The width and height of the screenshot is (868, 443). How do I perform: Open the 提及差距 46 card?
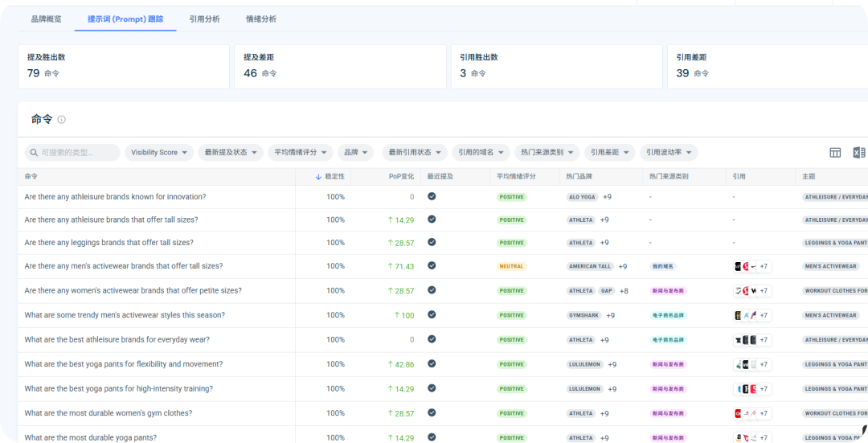[x=340, y=67]
